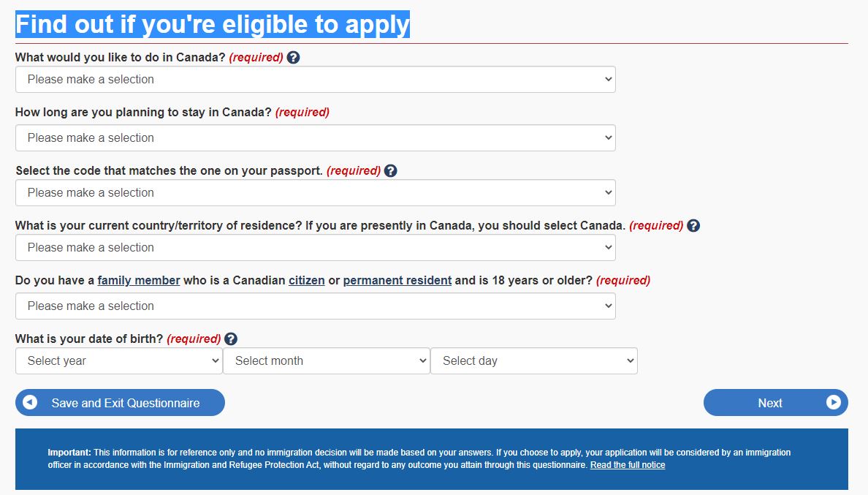Viewport: 868px width, 495px height.
Task: Open the 'permanent resident' link
Action: click(x=397, y=281)
